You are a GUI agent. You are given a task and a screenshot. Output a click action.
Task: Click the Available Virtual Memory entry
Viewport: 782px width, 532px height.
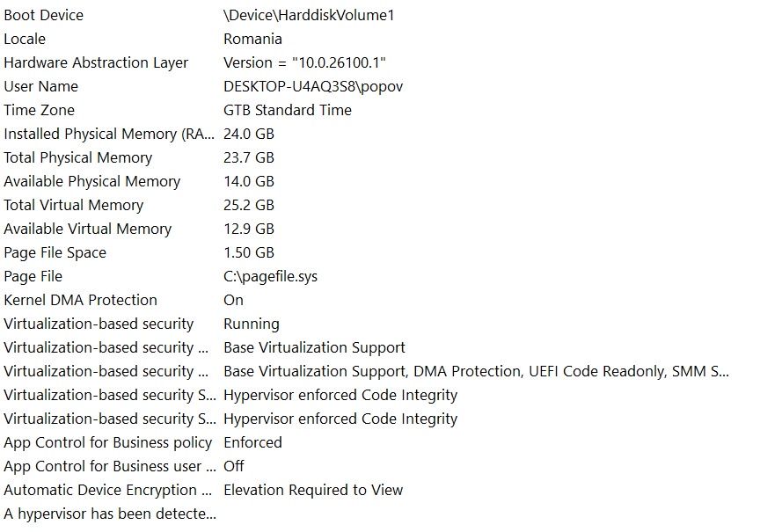[87, 229]
